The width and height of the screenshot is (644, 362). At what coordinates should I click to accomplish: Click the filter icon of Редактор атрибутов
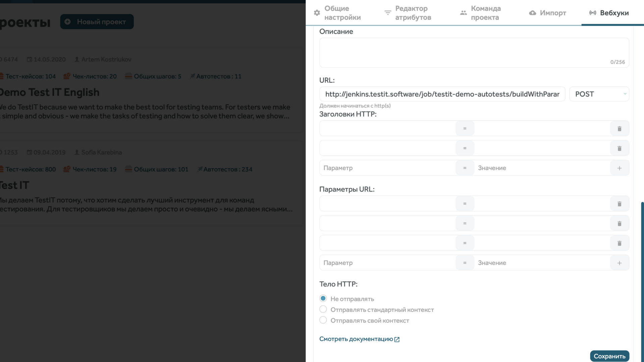tap(388, 13)
